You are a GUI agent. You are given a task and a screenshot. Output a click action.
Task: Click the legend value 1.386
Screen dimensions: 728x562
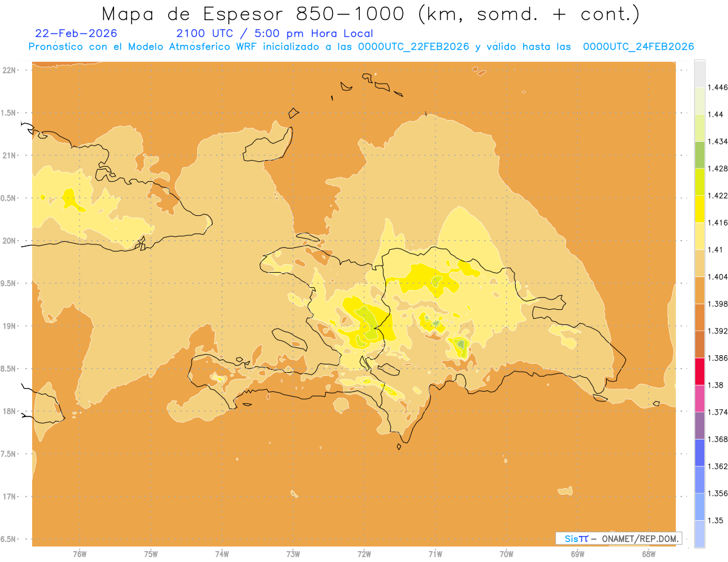718,358
